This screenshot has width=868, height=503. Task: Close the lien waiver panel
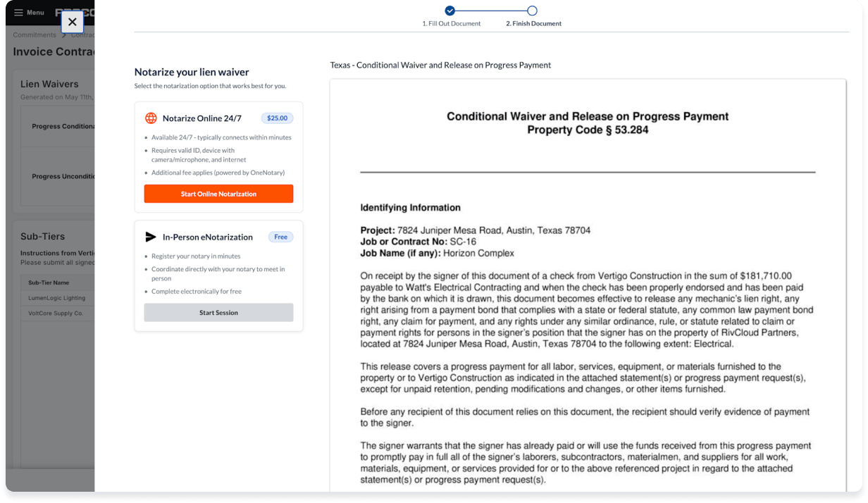(73, 22)
